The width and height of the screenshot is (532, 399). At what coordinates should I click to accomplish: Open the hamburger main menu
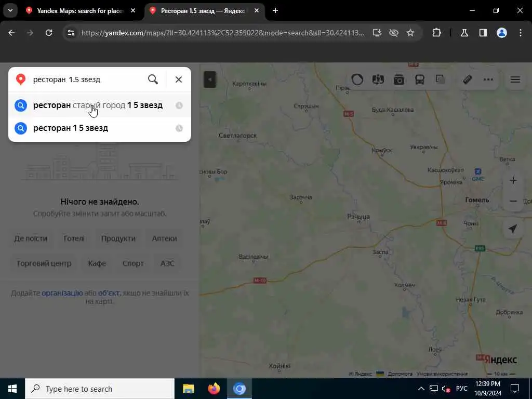pos(515,79)
